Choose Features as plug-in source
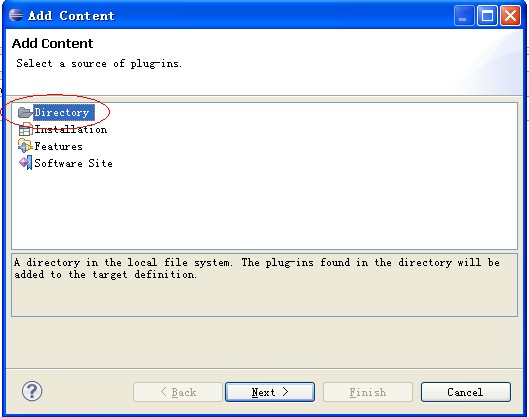Screen dimensions: 529x417 click(x=58, y=146)
